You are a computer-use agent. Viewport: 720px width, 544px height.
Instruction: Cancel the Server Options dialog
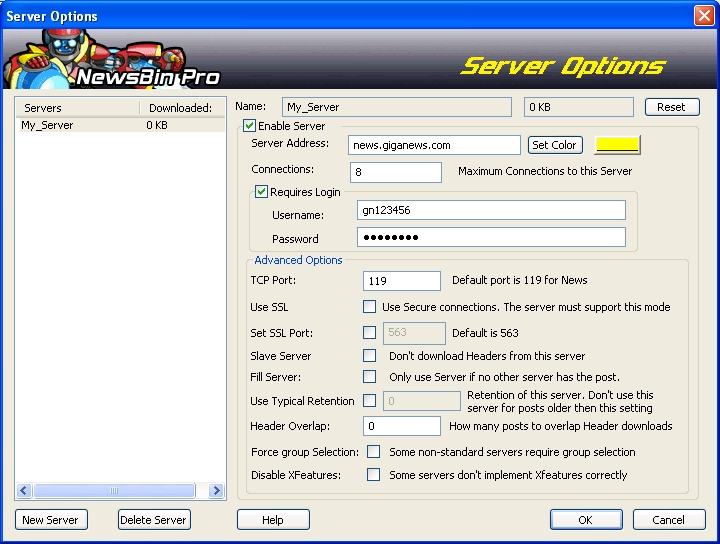pyautogui.click(x=669, y=520)
